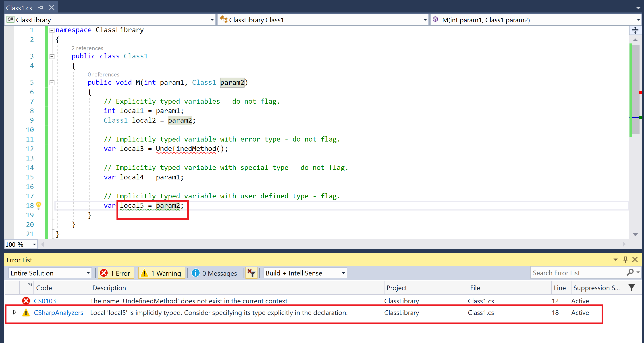This screenshot has height=343, width=644.
Task: Open the ClassLibrary project dropdown
Action: coord(212,20)
